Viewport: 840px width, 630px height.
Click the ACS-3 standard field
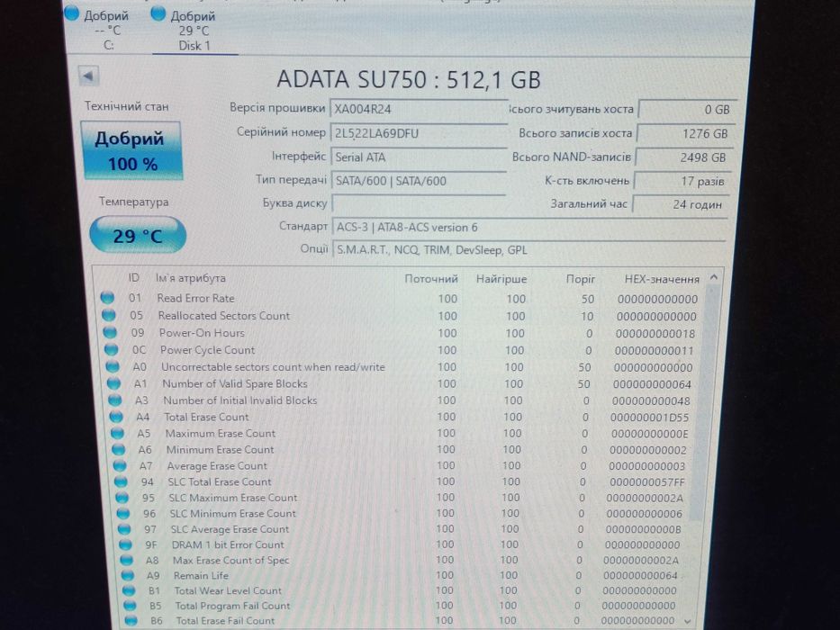click(529, 227)
